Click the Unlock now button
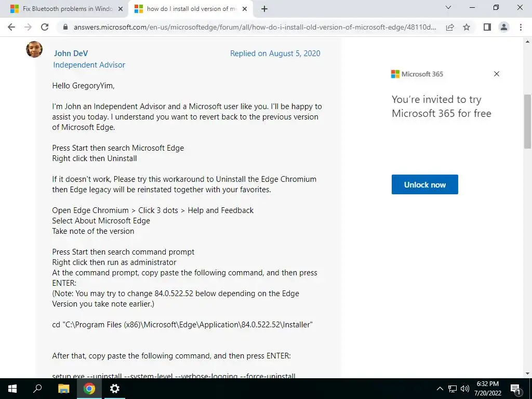The image size is (532, 399). pos(425,184)
